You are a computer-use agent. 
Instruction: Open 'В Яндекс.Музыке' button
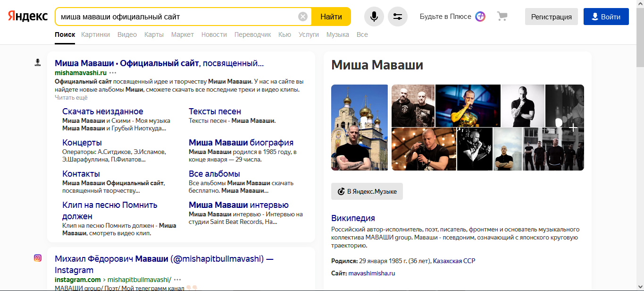367,191
